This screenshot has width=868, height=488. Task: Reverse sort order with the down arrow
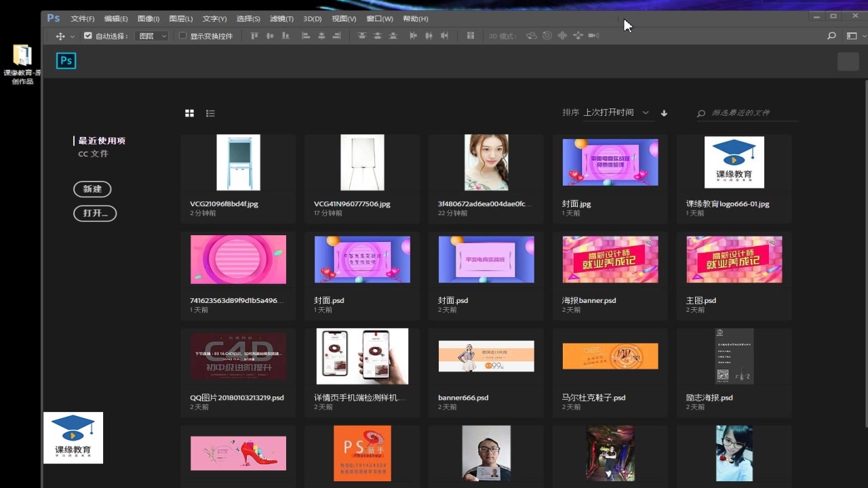(x=664, y=113)
